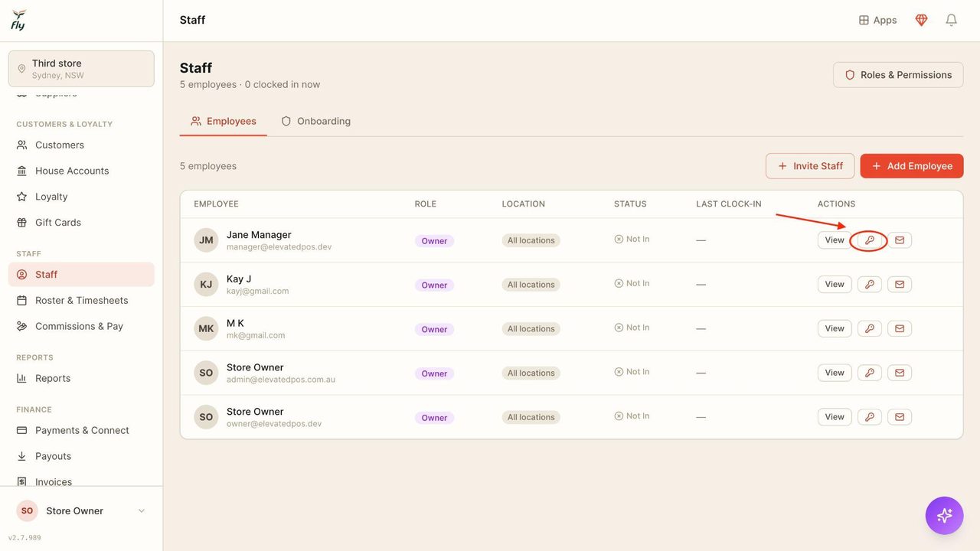Switch to the Employees tab
The height and width of the screenshot is (551, 980).
click(x=224, y=121)
